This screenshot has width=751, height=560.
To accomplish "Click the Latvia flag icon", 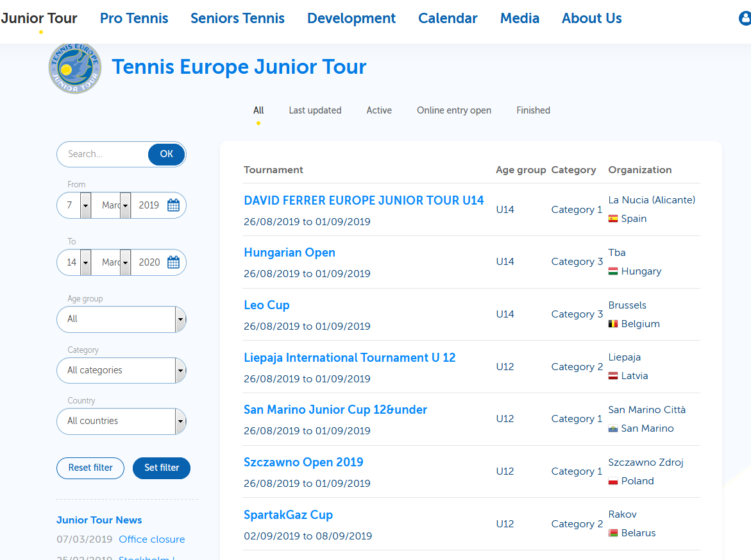I will (613, 376).
